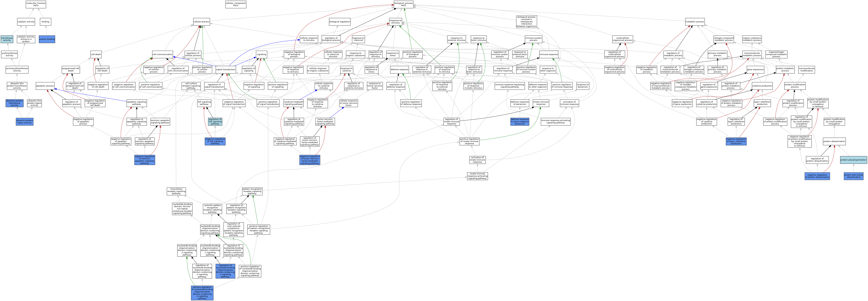Select the 'signal transduction' node
Screen dimensions: 868x301
pos(226,70)
